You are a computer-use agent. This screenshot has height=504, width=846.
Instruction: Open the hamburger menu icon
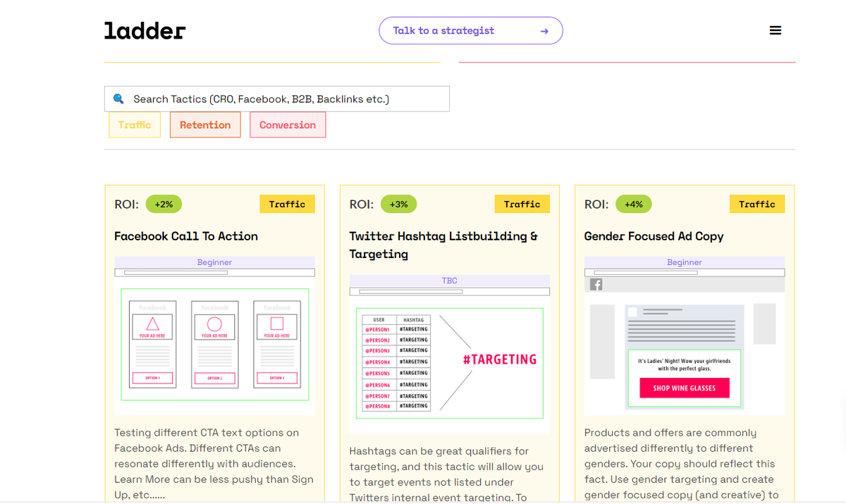tap(775, 30)
